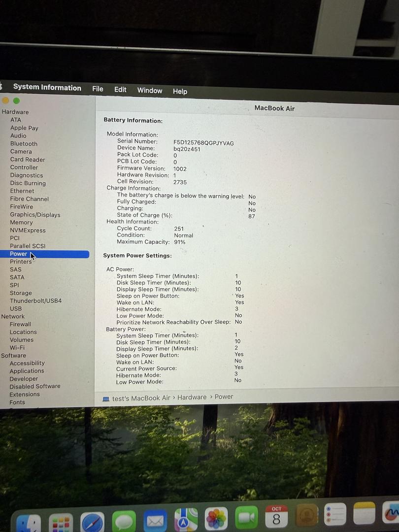
Task: Select Memory in the sidebar
Action: [21, 223]
